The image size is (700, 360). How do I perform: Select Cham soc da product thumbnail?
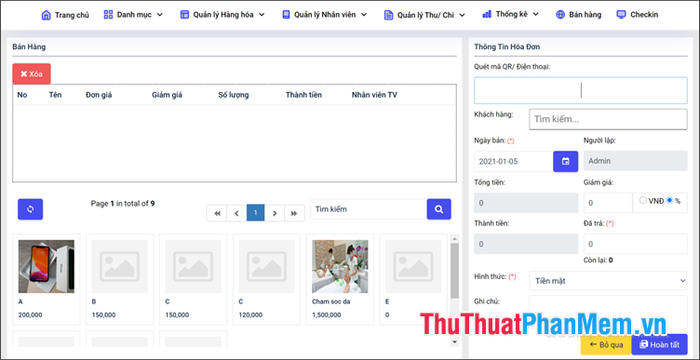point(340,266)
